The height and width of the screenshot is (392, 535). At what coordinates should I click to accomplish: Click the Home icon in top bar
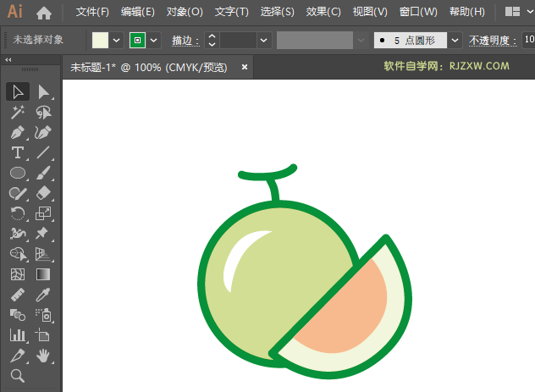44,13
